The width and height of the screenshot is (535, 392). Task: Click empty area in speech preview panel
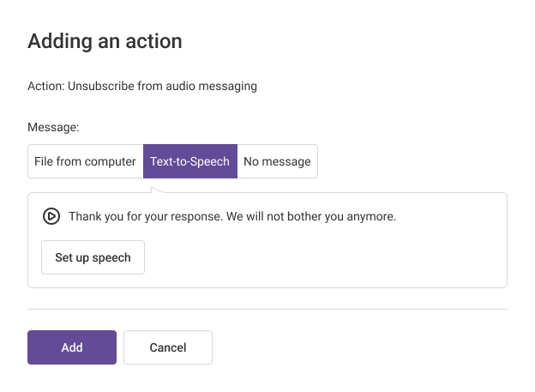pos(343,257)
